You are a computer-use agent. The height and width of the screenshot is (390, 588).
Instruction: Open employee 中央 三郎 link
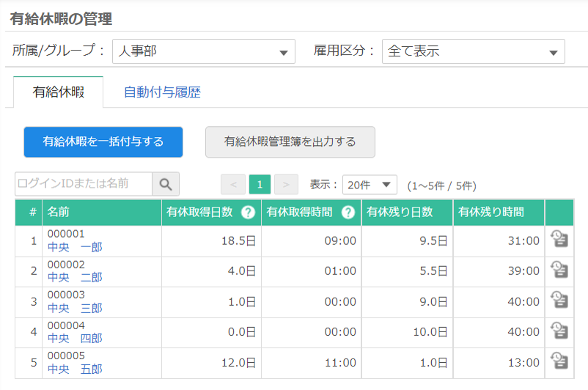click(75, 308)
